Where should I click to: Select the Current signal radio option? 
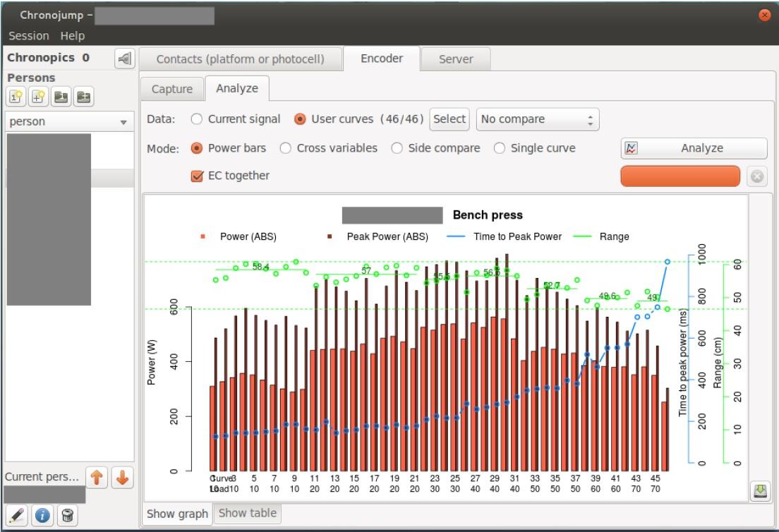coord(198,119)
